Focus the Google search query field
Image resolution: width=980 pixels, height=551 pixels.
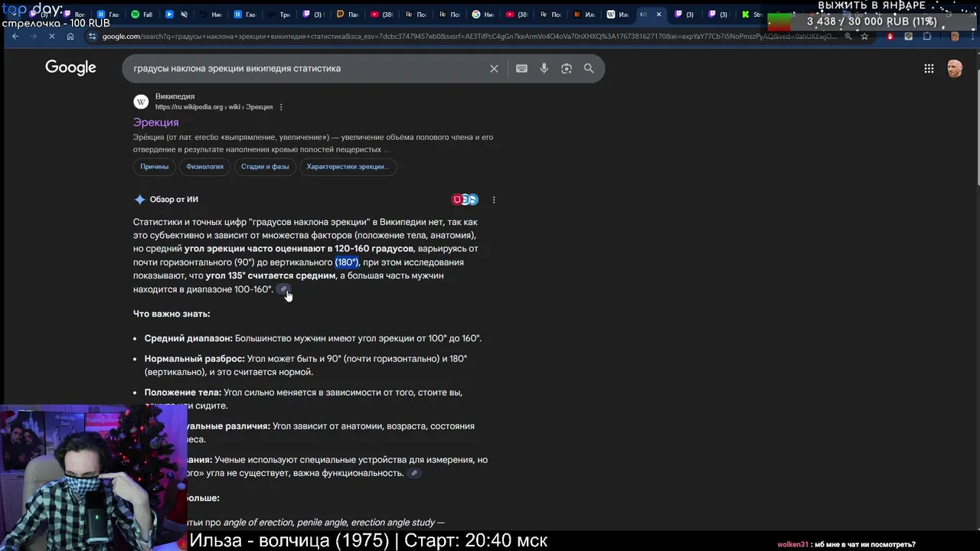pos(306,69)
